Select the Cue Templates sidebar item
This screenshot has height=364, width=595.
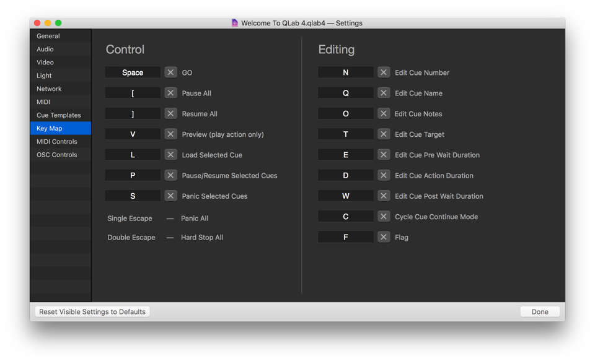[x=58, y=115]
